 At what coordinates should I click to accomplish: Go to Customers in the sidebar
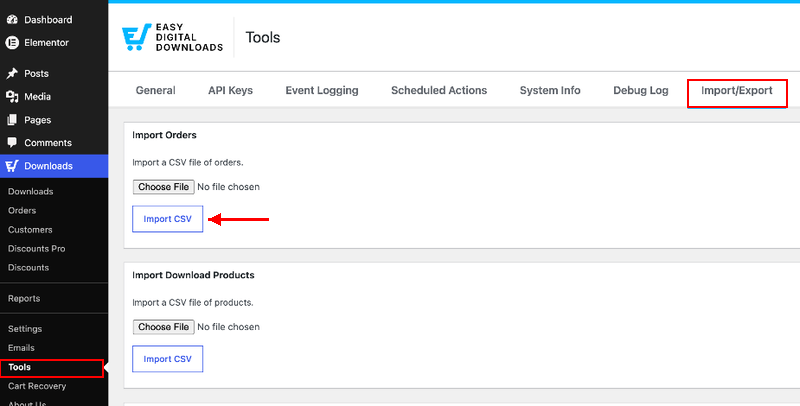click(30, 230)
